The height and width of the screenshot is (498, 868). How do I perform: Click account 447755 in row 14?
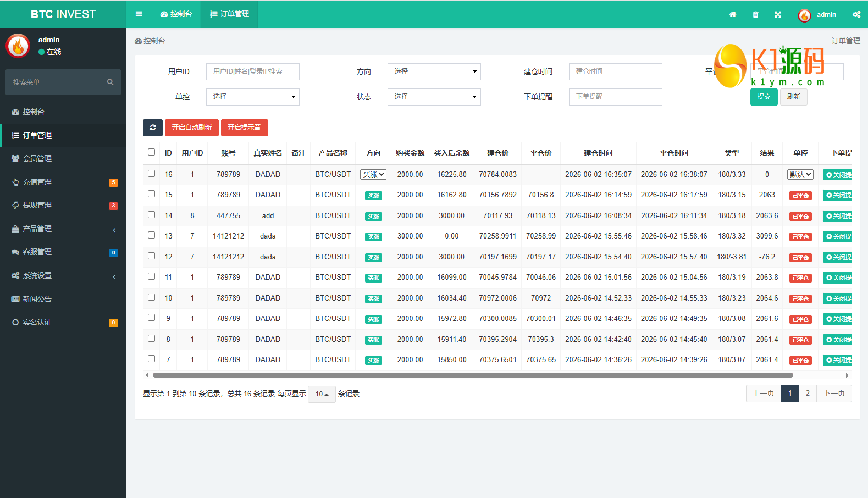tap(228, 216)
